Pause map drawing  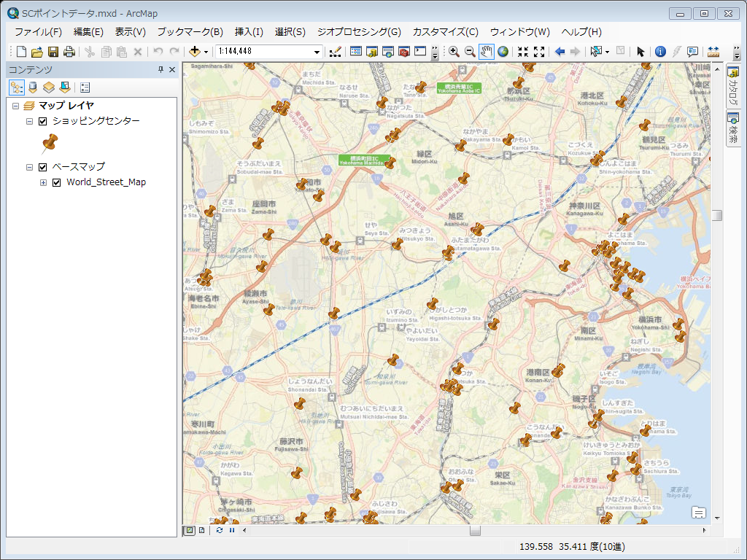(x=232, y=530)
